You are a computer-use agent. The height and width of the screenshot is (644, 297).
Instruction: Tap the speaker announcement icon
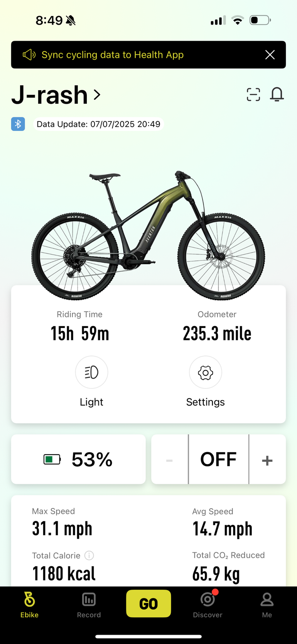(29, 55)
